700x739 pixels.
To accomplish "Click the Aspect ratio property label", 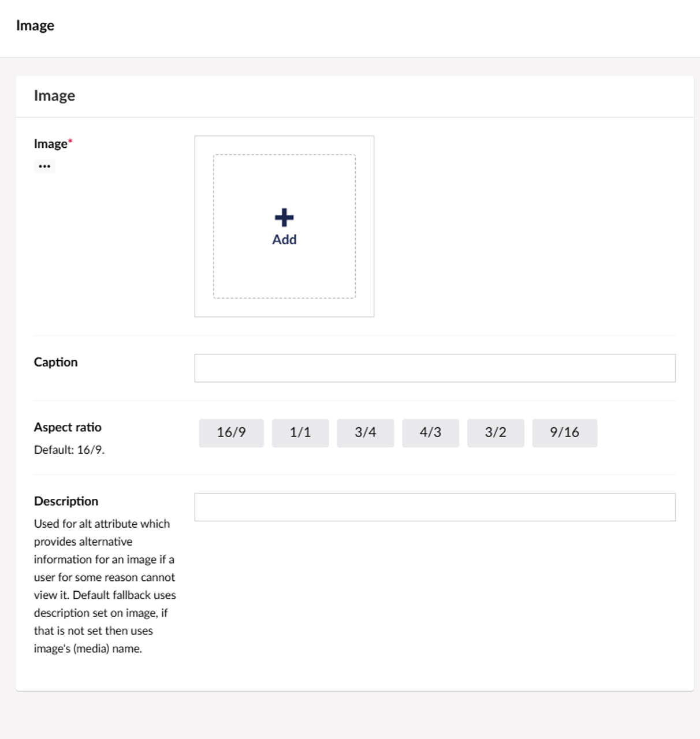I will (x=68, y=427).
